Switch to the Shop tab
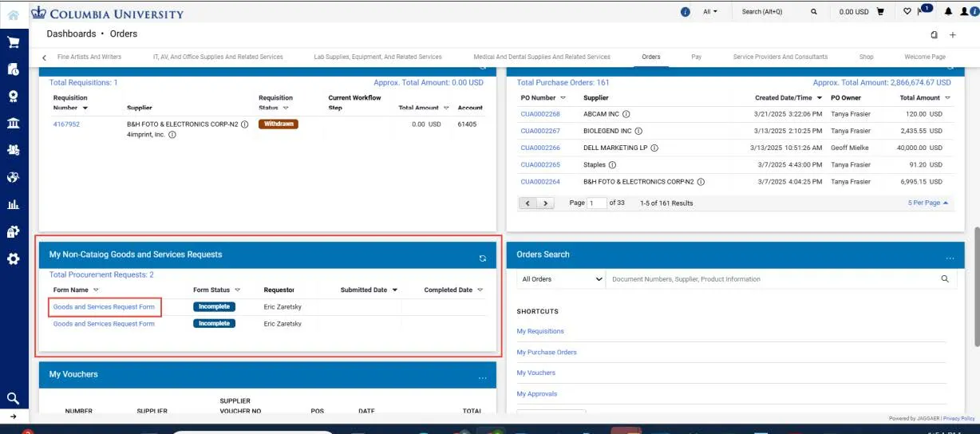The width and height of the screenshot is (980, 434). coord(866,57)
